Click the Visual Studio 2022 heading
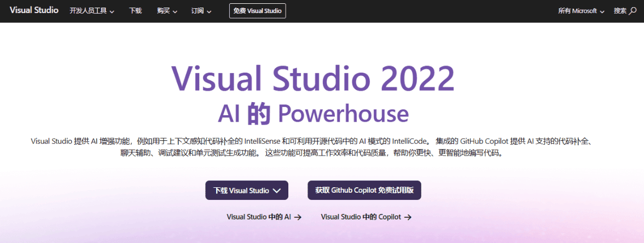This screenshot has width=644, height=243. pos(313,78)
